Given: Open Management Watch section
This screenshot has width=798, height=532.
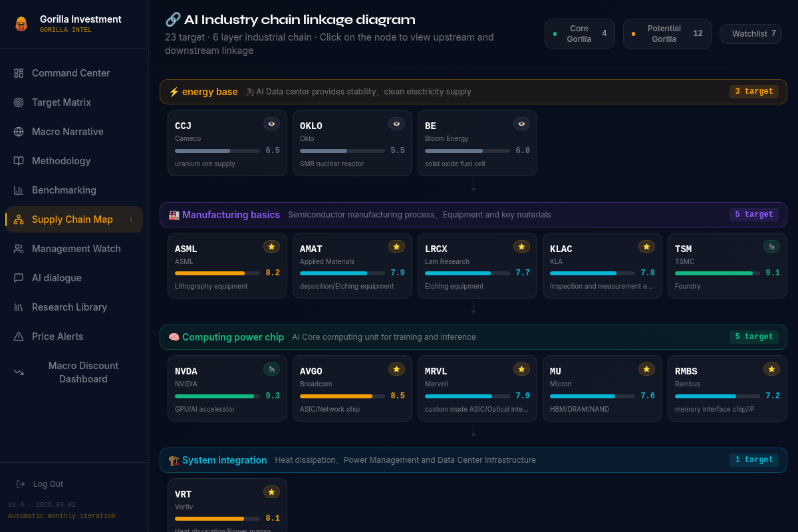Looking at the screenshot, I should pyautogui.click(x=74, y=249).
